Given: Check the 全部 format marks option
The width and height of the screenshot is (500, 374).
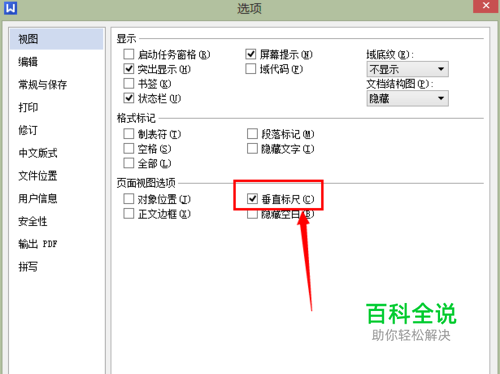Looking at the screenshot, I should point(129,163).
